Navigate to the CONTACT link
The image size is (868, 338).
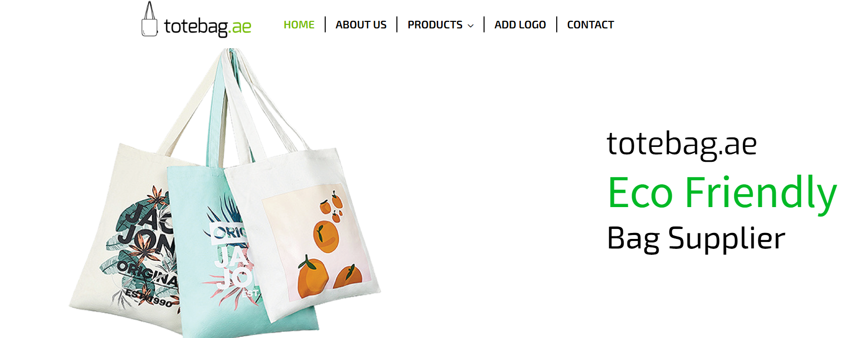coord(590,24)
